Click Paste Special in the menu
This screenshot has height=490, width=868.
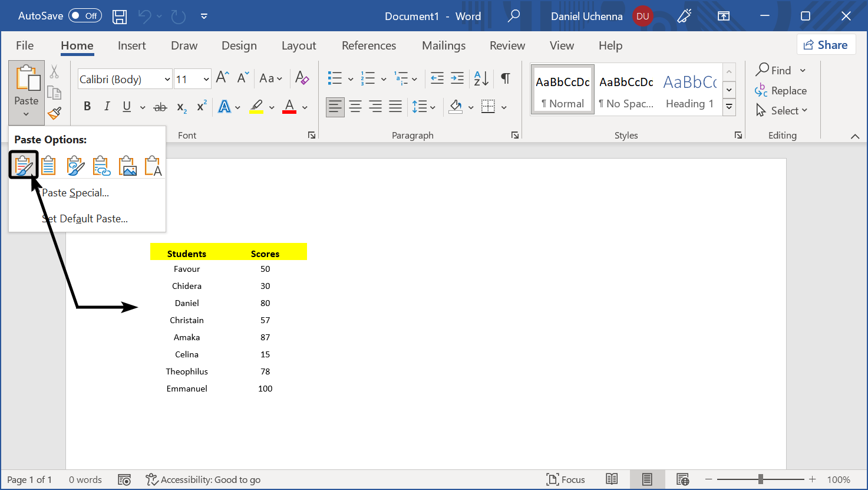pyautogui.click(x=75, y=192)
